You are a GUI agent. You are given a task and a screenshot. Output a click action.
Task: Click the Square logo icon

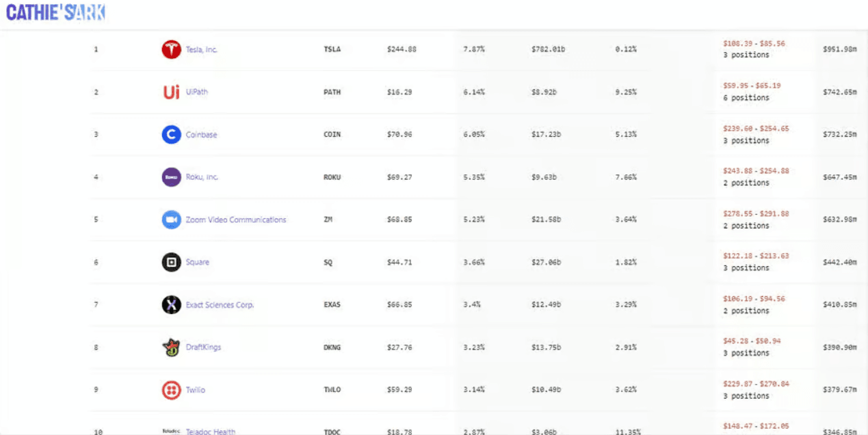[171, 262]
